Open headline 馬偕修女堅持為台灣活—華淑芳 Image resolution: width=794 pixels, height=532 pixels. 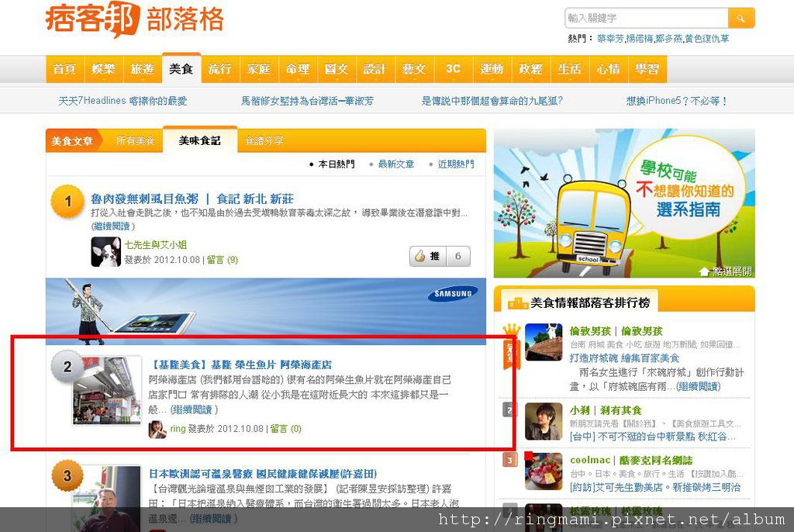[x=307, y=101]
